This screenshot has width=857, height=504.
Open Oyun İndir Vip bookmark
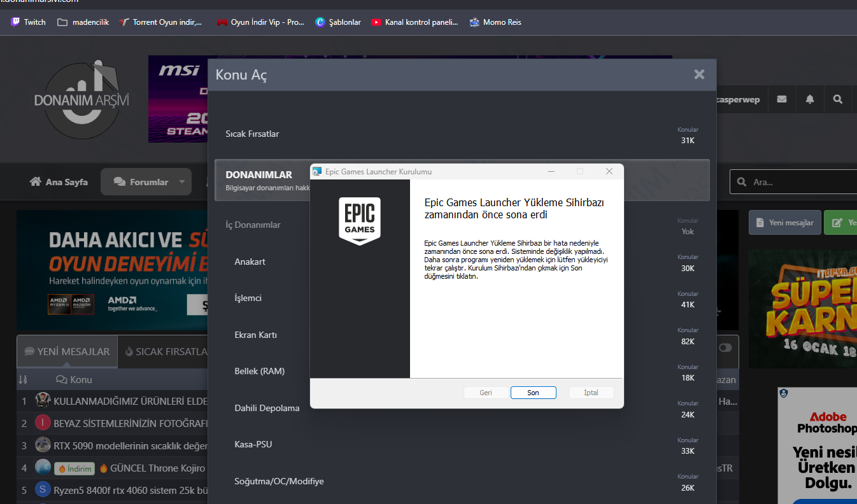[261, 22]
